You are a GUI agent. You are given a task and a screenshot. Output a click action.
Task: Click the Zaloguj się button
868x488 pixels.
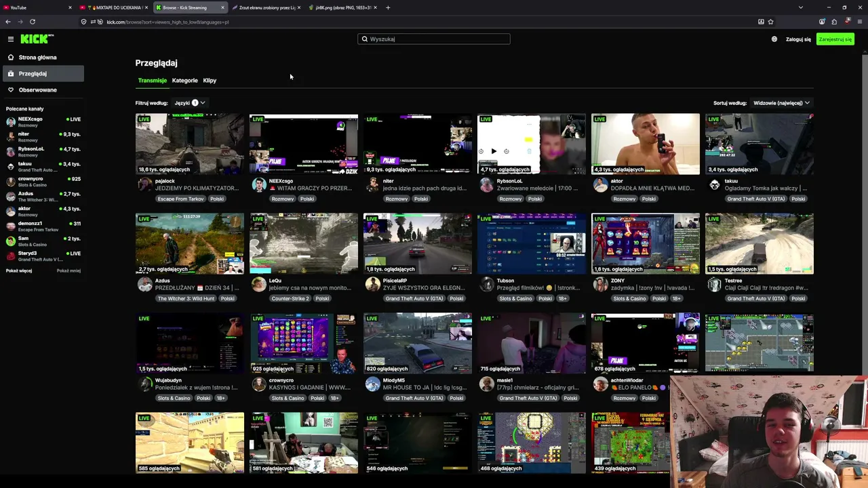coord(798,39)
